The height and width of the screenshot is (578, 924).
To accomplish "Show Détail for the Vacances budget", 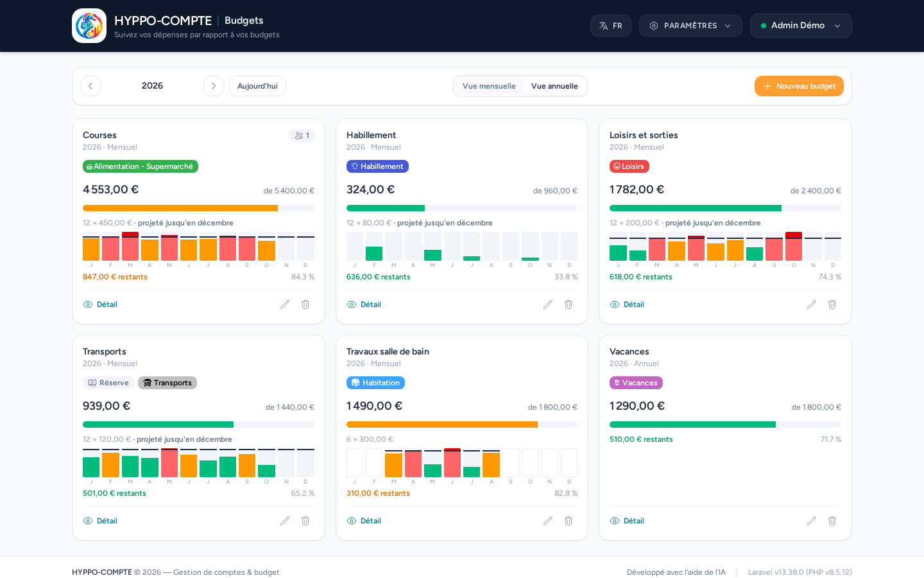I will [x=627, y=521].
